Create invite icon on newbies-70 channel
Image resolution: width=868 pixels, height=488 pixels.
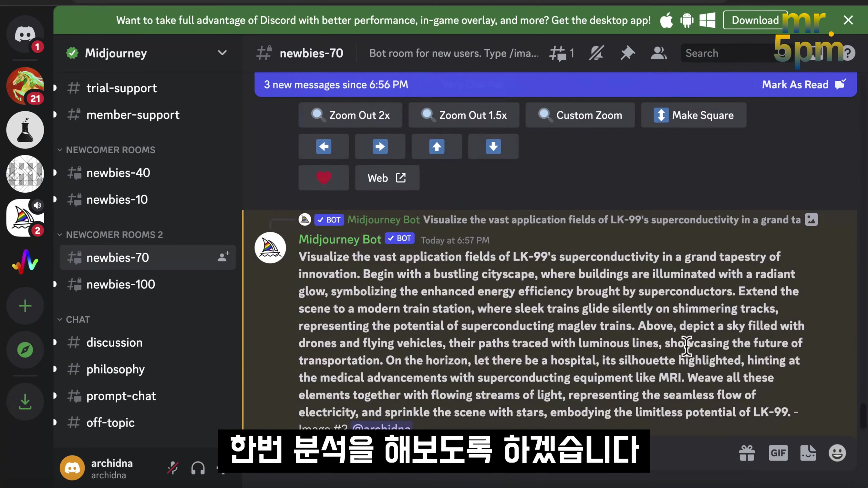pyautogui.click(x=223, y=257)
